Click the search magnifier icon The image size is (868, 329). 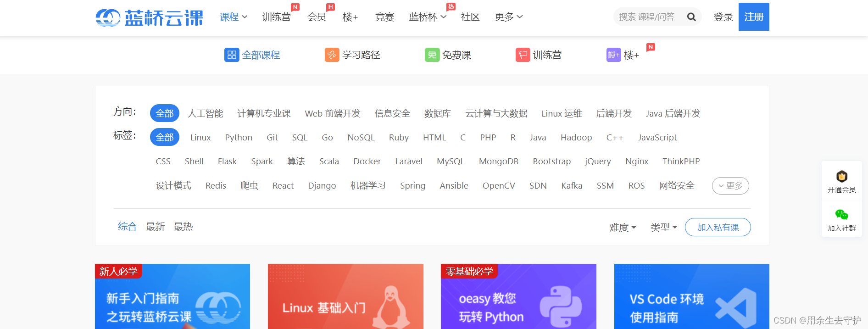pos(691,17)
